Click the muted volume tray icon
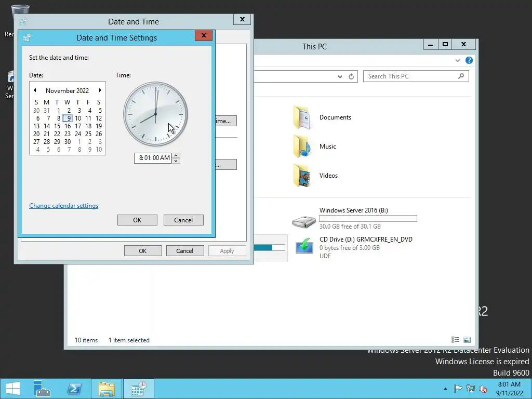Screen dimensions: 532x399 point(483,389)
